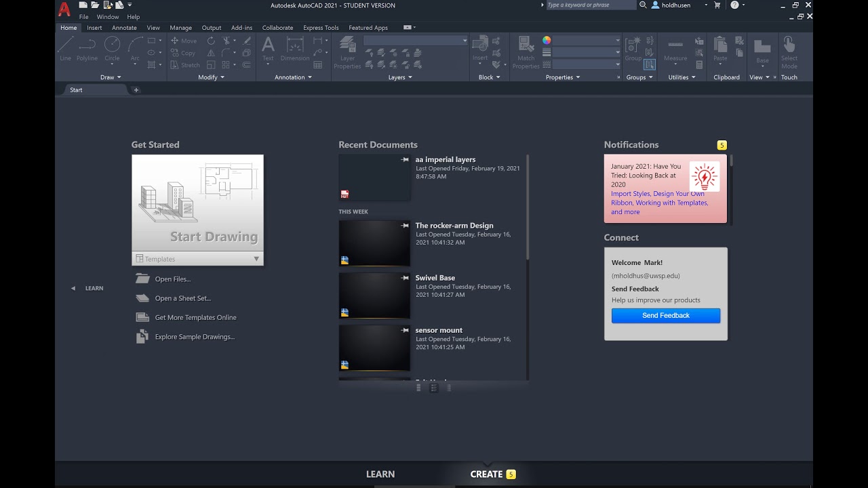Click the Help question mark icon
The image size is (868, 488).
coord(734,5)
